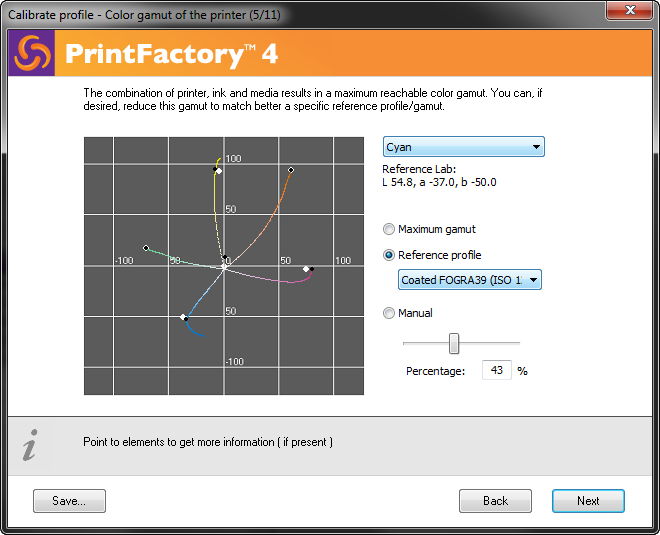This screenshot has width=660, height=535.
Task: Proceed with the Next button
Action: (x=588, y=501)
